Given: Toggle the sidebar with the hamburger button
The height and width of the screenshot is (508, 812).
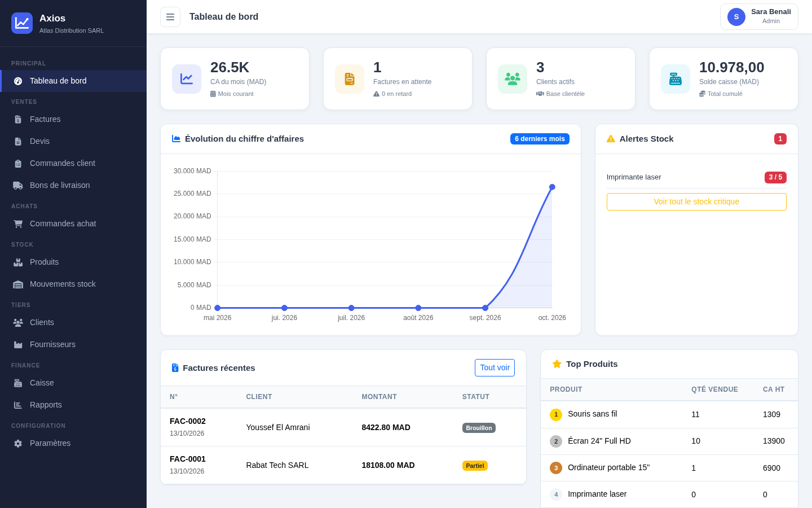Looking at the screenshot, I should (170, 17).
